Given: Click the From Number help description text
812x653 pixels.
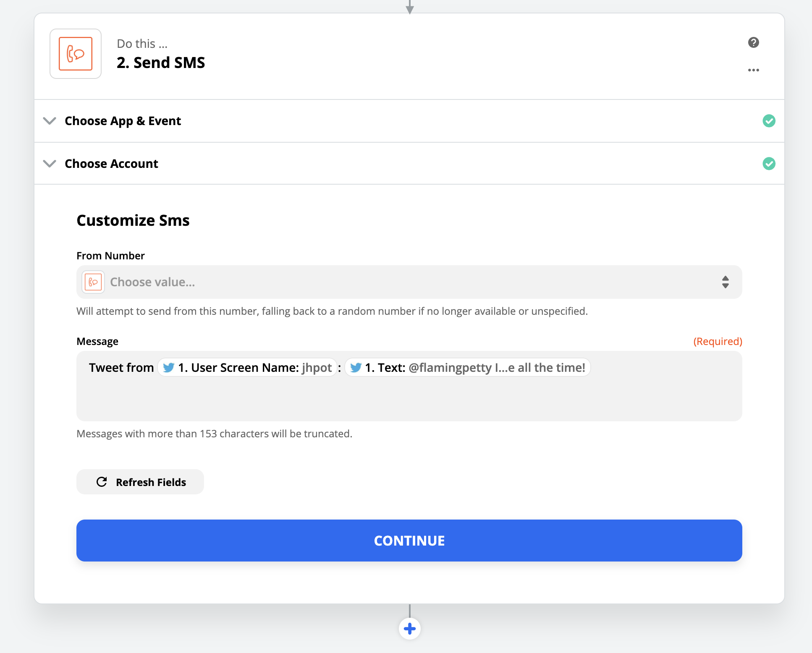Looking at the screenshot, I should [332, 311].
